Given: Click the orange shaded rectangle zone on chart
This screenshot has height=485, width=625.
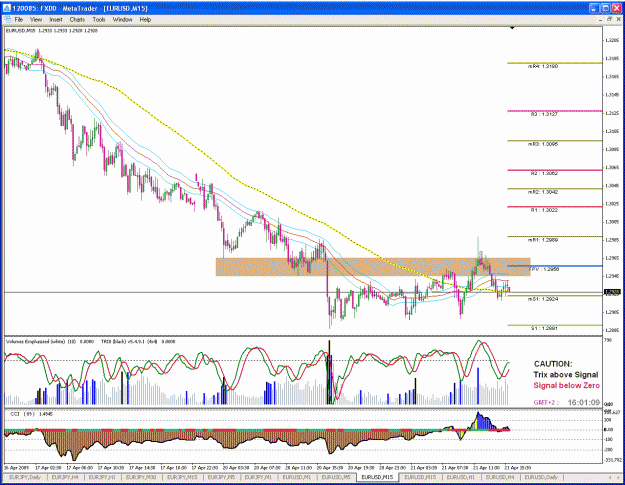Looking at the screenshot, I should point(373,267).
